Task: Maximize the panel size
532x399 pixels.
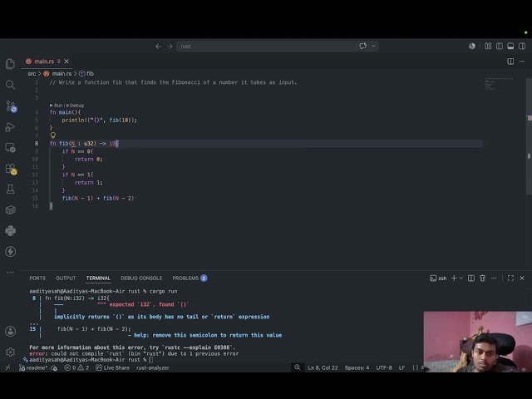Action: point(510,278)
